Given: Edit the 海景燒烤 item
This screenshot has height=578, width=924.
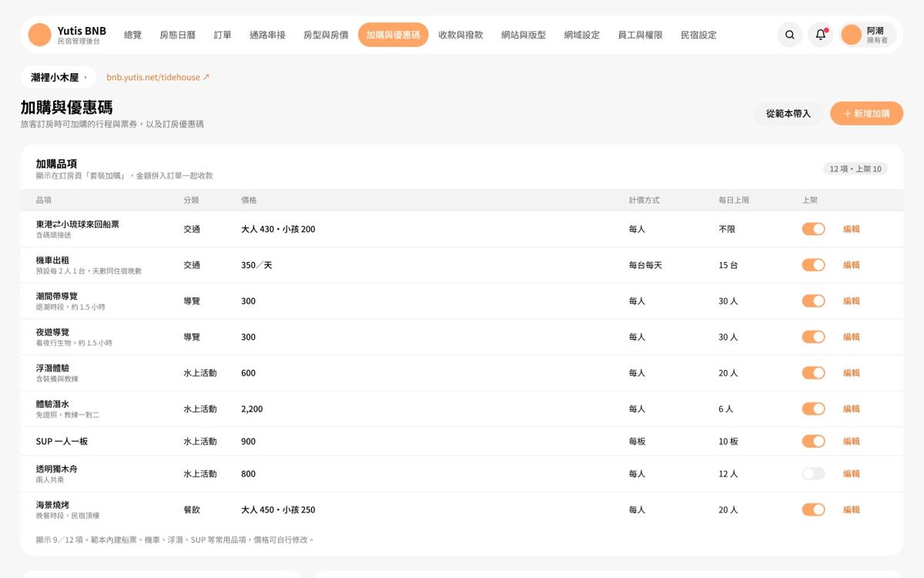Looking at the screenshot, I should (x=851, y=509).
